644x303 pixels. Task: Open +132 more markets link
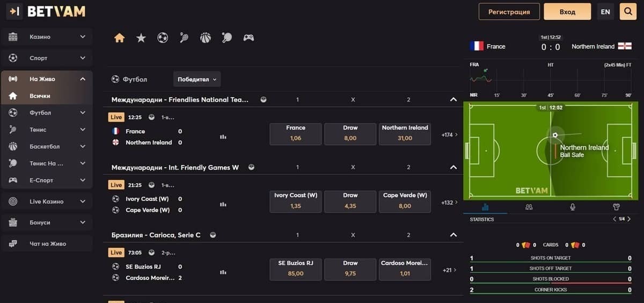pyautogui.click(x=449, y=203)
